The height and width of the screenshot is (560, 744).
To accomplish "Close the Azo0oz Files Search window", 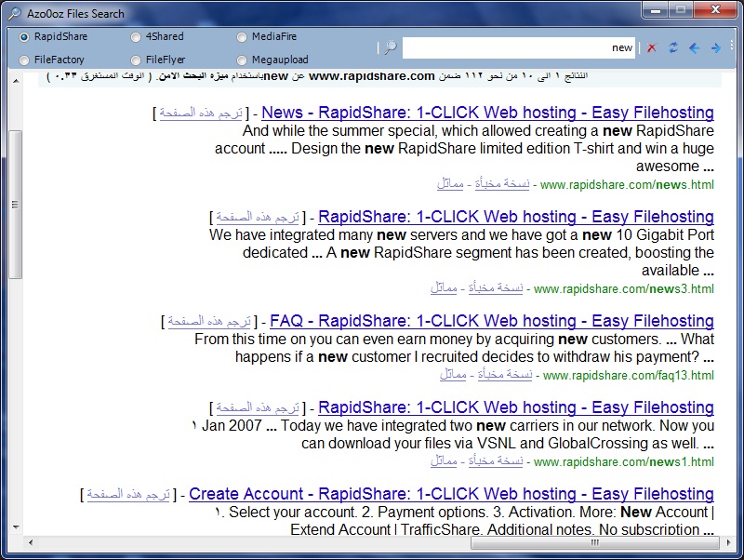I will pyautogui.click(x=715, y=9).
